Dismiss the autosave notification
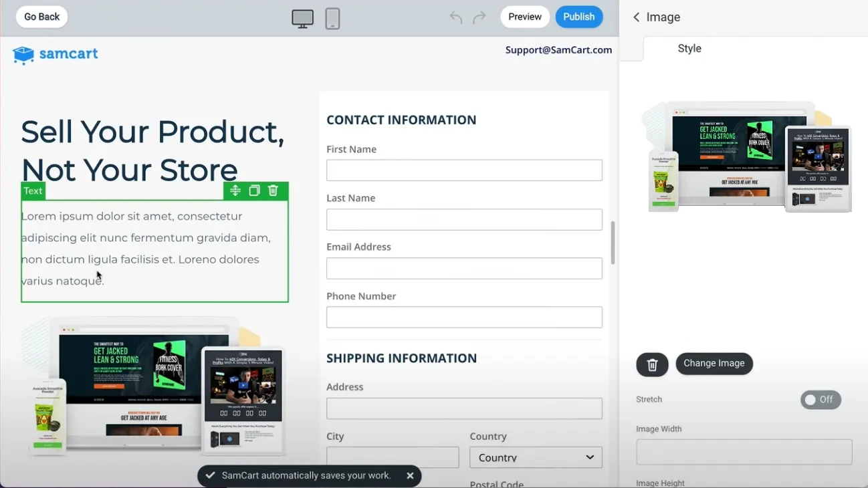Screen dimensions: 868x488 [x=410, y=476]
